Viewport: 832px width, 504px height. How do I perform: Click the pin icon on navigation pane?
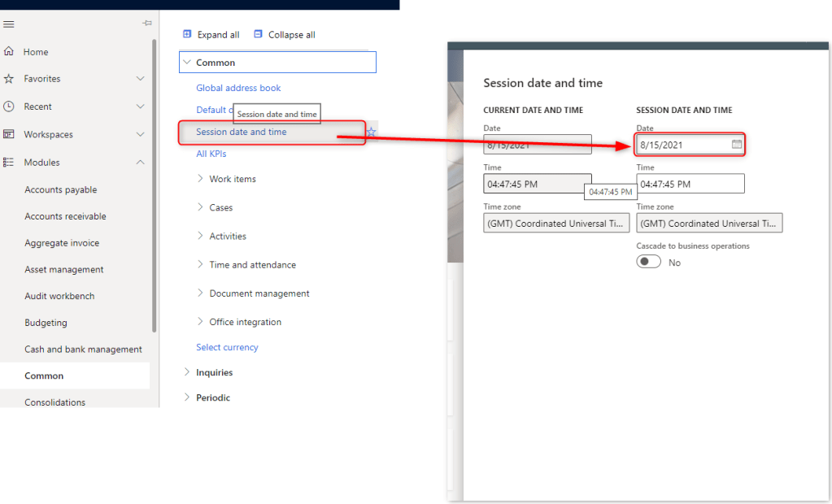[147, 24]
